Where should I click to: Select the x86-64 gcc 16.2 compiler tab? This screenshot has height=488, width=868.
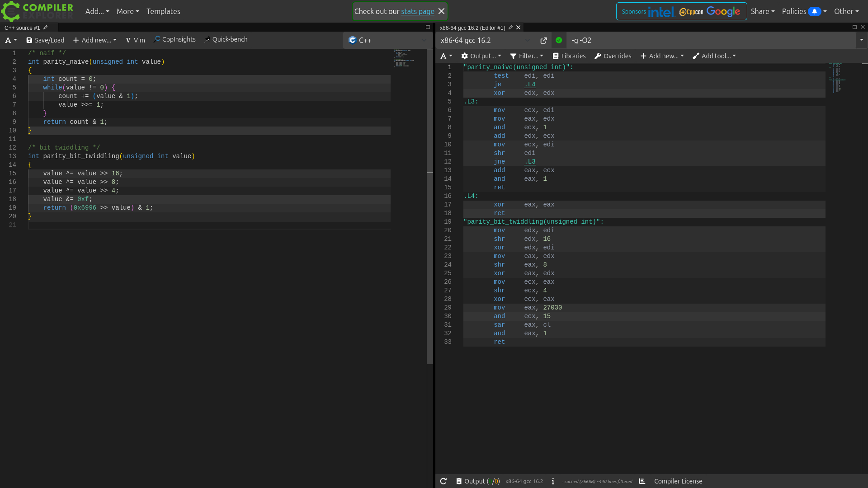tap(472, 28)
